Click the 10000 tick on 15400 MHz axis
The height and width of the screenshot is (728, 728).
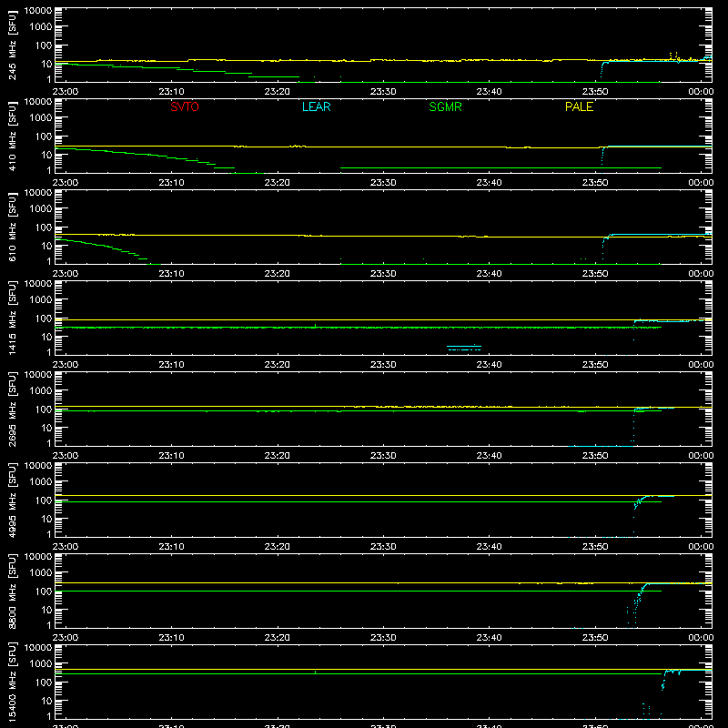tap(38, 648)
